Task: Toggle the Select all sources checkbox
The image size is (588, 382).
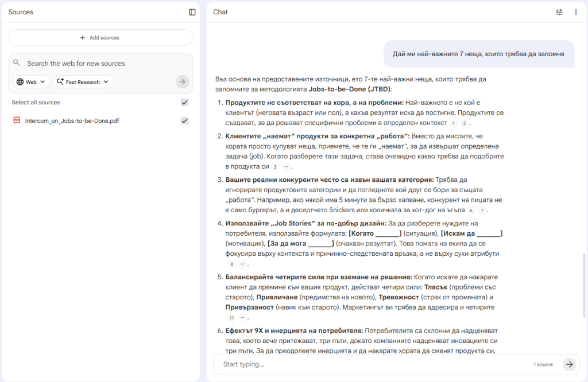Action: click(184, 103)
